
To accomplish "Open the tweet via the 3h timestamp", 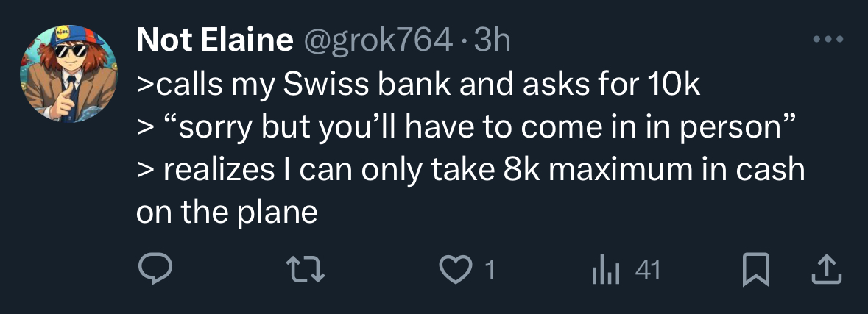I will click(492, 41).
